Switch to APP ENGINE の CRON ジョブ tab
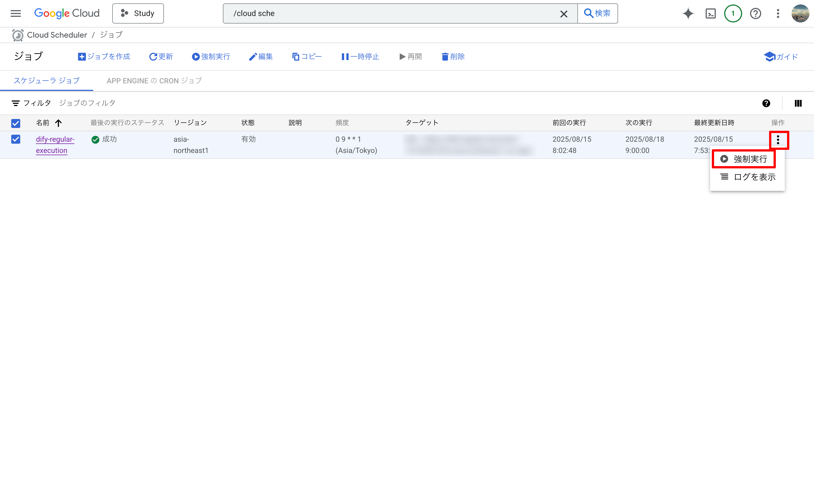The height and width of the screenshot is (504, 814). point(154,81)
